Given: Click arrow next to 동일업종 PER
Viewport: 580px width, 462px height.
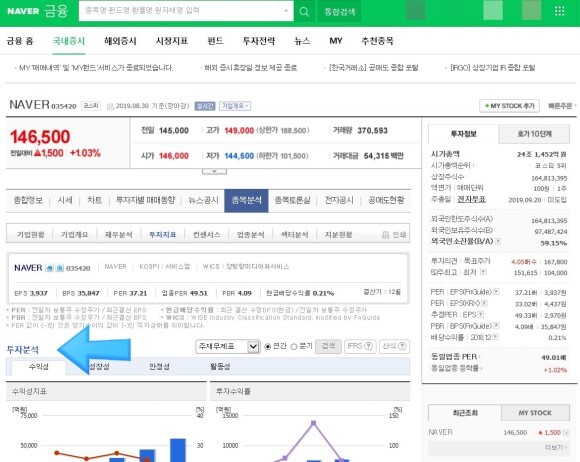Looking at the screenshot, I should pos(480,357).
